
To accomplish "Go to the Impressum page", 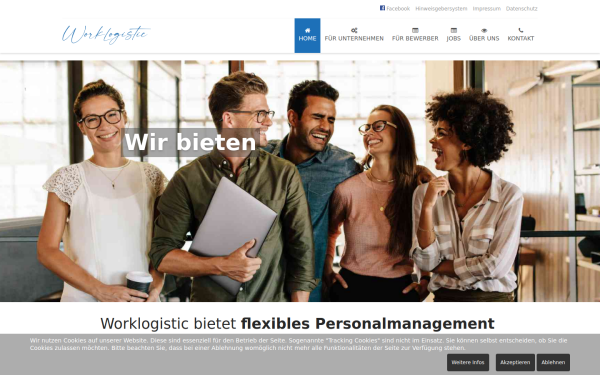I will (x=486, y=8).
